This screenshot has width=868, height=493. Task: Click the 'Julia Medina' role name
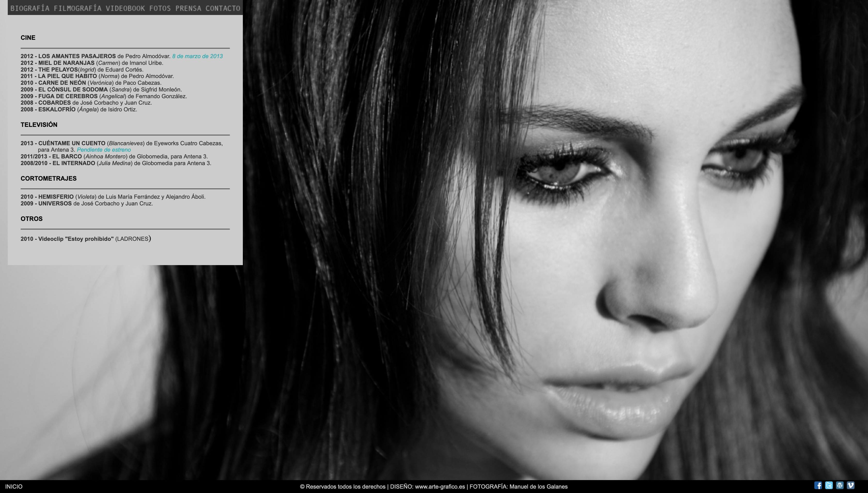[115, 163]
